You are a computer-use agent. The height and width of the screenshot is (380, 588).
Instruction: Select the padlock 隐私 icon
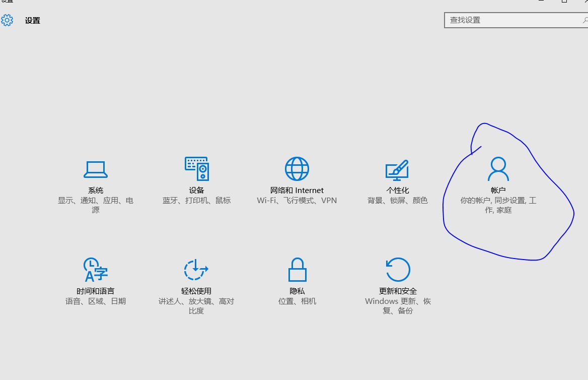(x=297, y=270)
